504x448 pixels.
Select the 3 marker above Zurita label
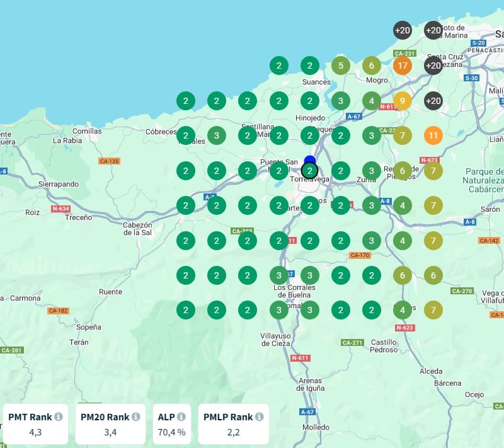pos(372,171)
